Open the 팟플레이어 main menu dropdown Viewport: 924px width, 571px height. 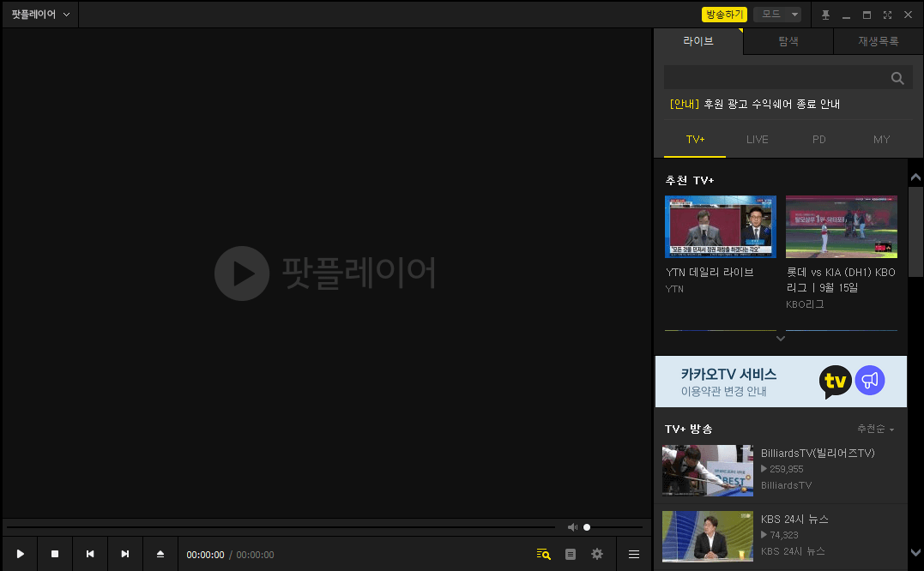click(40, 14)
